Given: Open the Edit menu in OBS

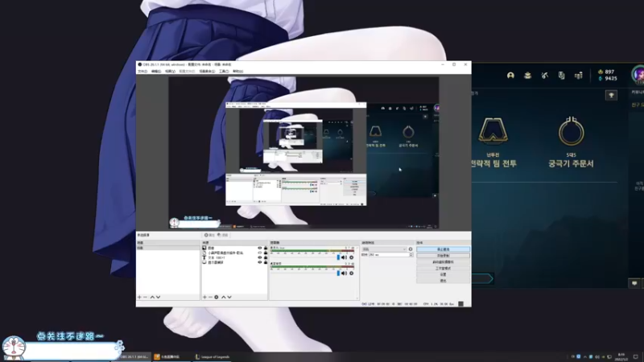Looking at the screenshot, I should [156, 72].
